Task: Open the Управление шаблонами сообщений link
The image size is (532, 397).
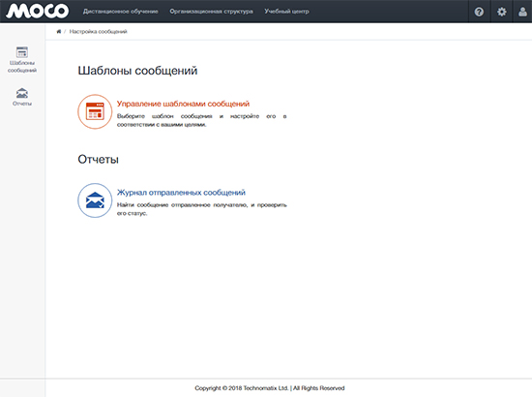Action: (x=183, y=104)
